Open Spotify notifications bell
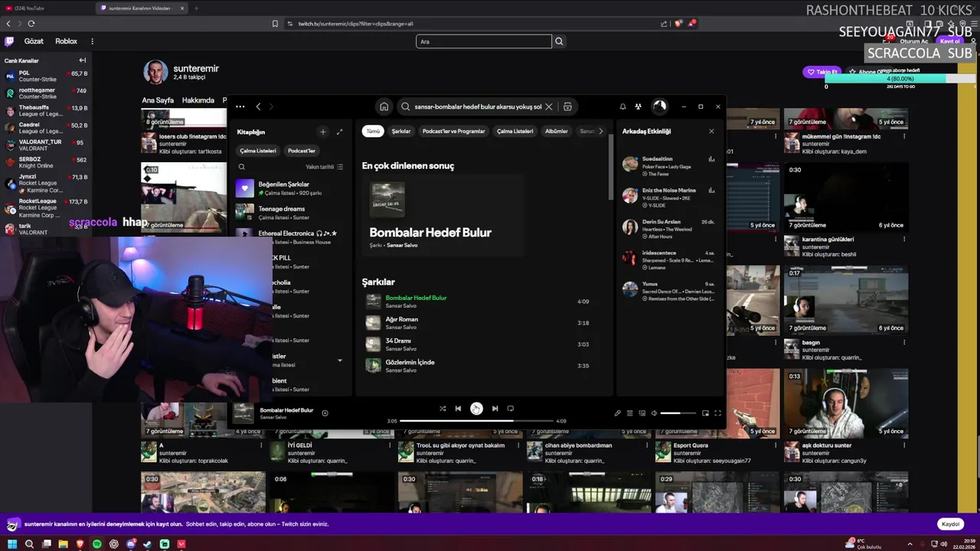Viewport: 980px width, 551px height. 622,107
